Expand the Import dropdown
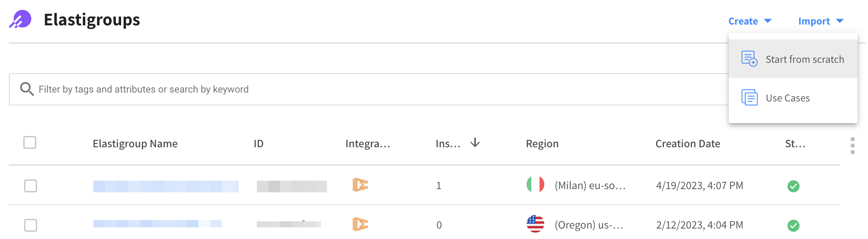Viewport: 868px width, 239px height. click(x=820, y=21)
